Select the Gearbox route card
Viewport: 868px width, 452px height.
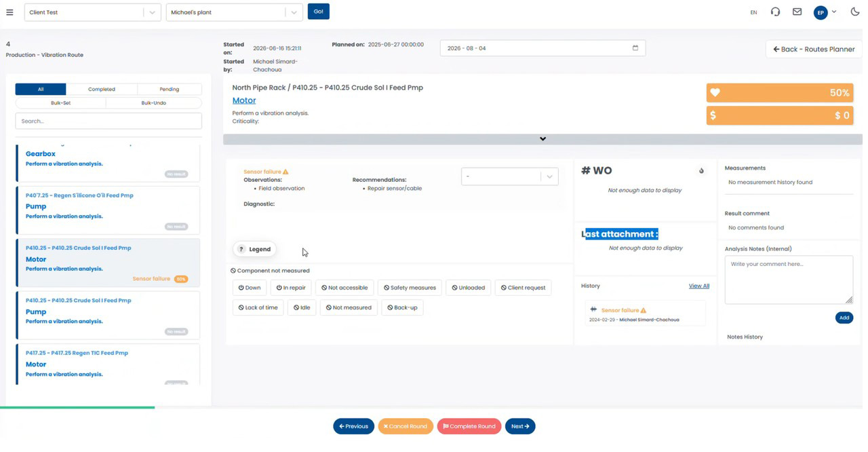[x=108, y=163]
